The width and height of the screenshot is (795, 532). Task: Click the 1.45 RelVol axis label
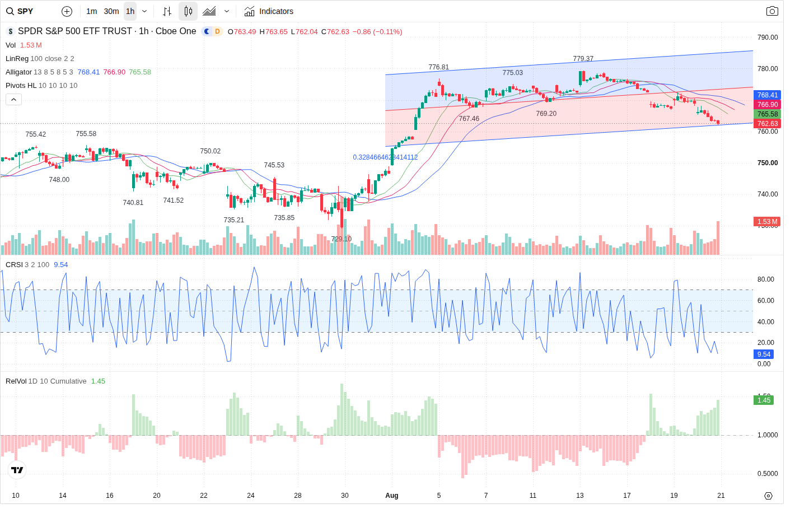[764, 400]
